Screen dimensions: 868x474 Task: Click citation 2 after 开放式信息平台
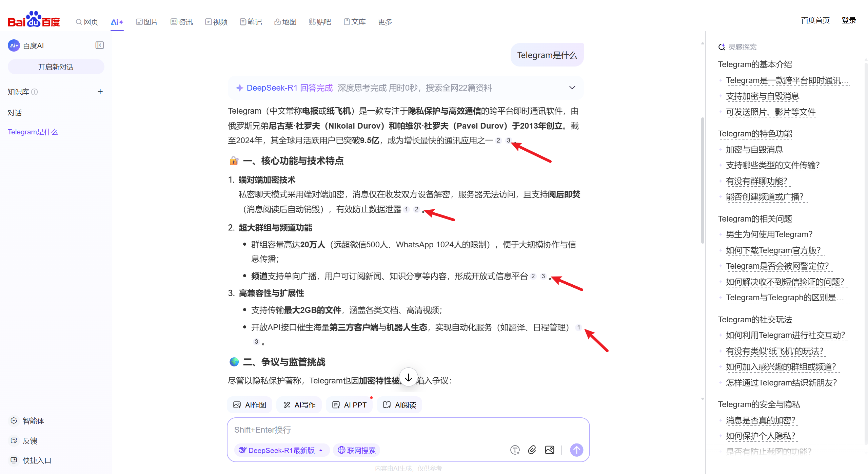click(x=533, y=276)
